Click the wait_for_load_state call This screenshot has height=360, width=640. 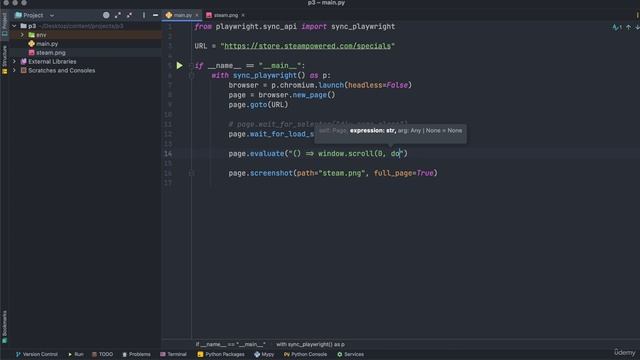click(x=282, y=134)
